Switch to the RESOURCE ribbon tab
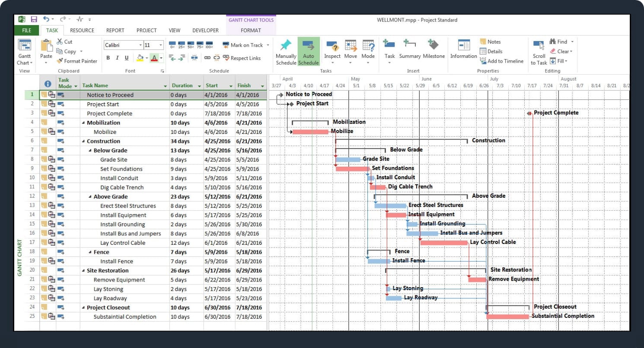The image size is (644, 348). (82, 30)
